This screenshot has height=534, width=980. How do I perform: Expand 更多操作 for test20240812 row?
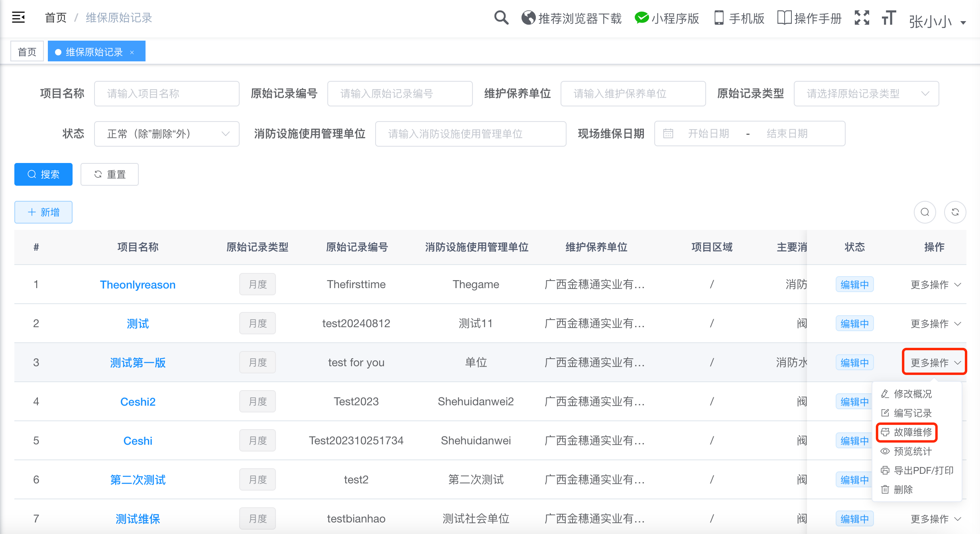936,324
